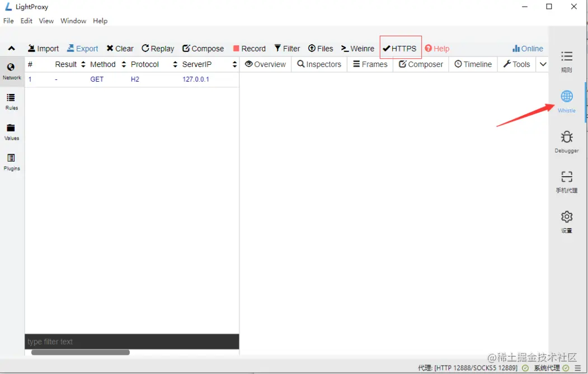Viewport: 588px width, 374px height.
Task: Toggle the Record capture button
Action: [x=250, y=49]
